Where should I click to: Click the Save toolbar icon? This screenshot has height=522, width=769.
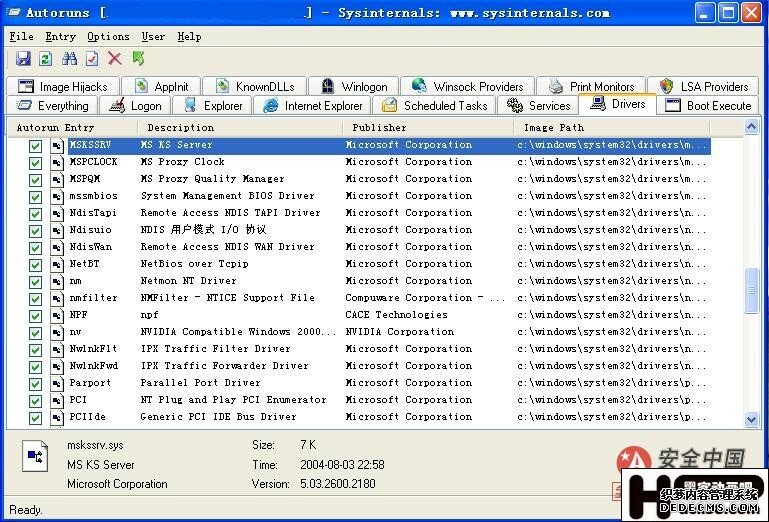23,59
